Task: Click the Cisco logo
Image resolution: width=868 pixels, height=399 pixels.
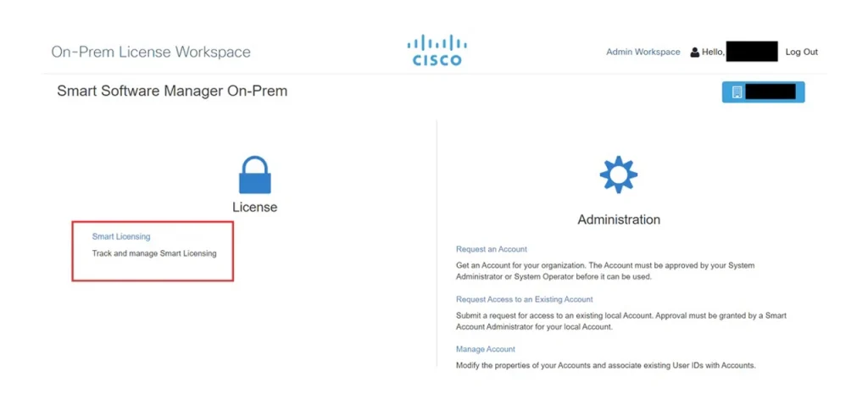Action: (x=437, y=50)
